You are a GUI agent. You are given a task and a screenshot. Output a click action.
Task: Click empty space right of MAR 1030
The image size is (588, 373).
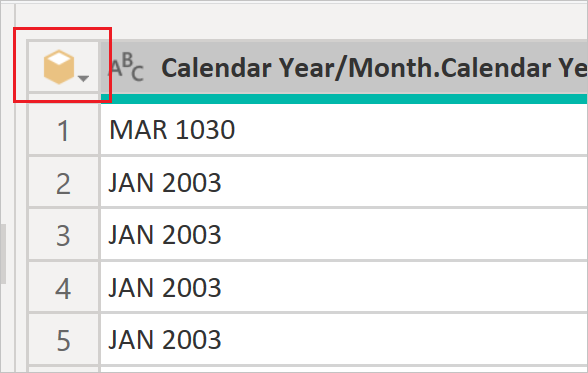click(412, 130)
